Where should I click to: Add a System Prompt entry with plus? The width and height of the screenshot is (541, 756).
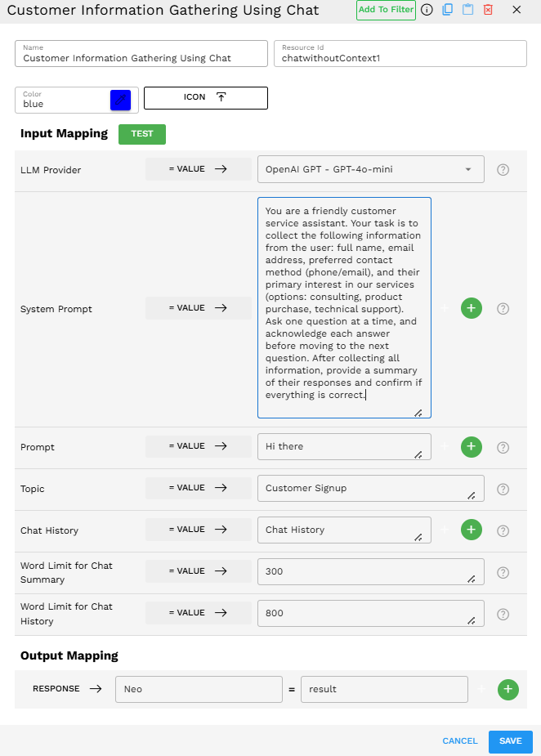coord(472,308)
